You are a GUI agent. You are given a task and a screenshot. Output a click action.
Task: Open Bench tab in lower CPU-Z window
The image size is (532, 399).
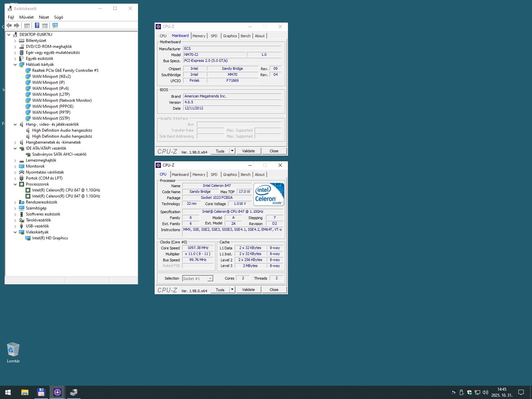tap(246, 175)
